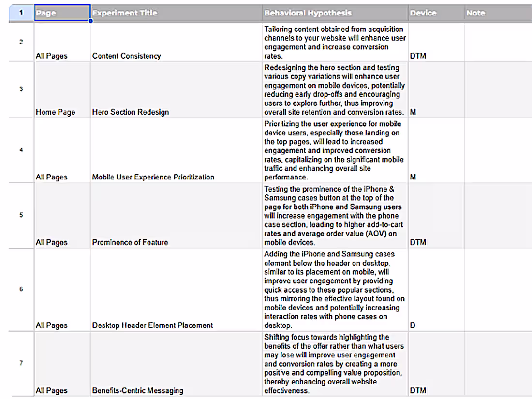Select the Device header cell
The width and height of the screenshot is (532, 399).
pos(436,13)
